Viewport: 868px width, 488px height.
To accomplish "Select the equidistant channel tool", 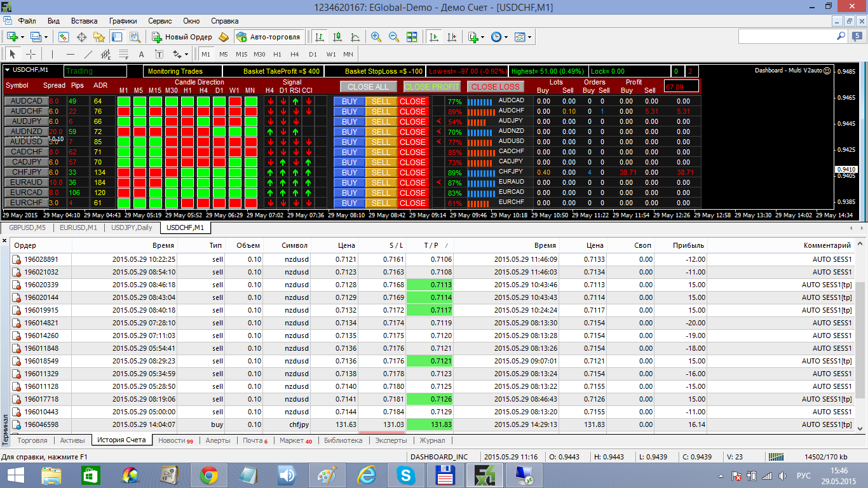I will coord(106,54).
